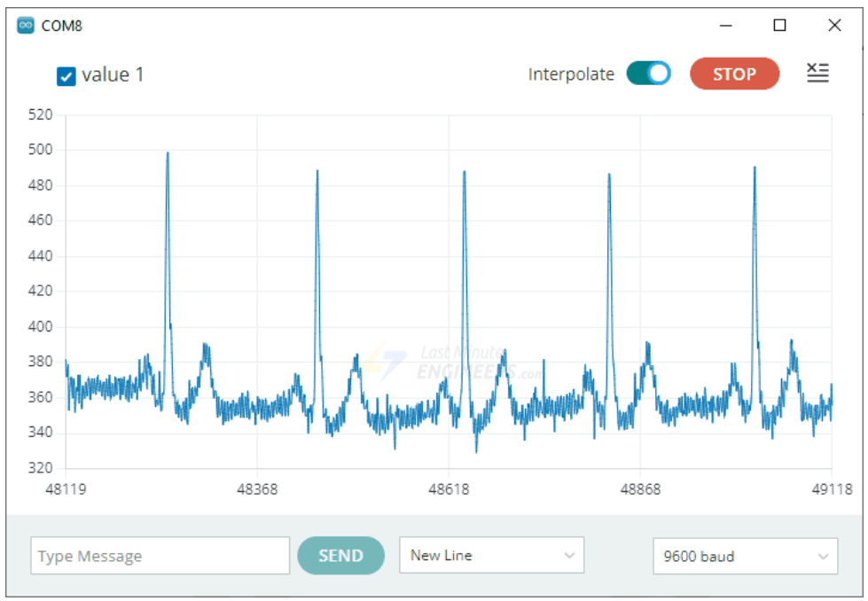Image resolution: width=868 pixels, height=601 pixels.
Task: Minimize the COM8 window
Action: click(726, 26)
